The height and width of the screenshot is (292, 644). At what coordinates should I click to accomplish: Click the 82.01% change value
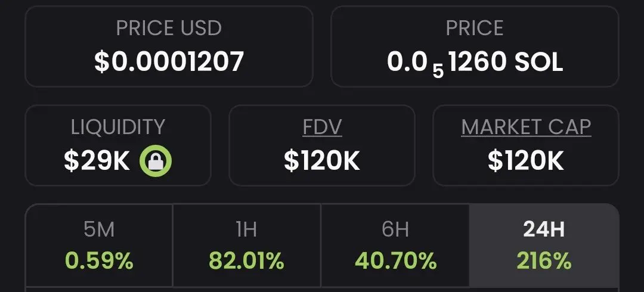click(246, 261)
